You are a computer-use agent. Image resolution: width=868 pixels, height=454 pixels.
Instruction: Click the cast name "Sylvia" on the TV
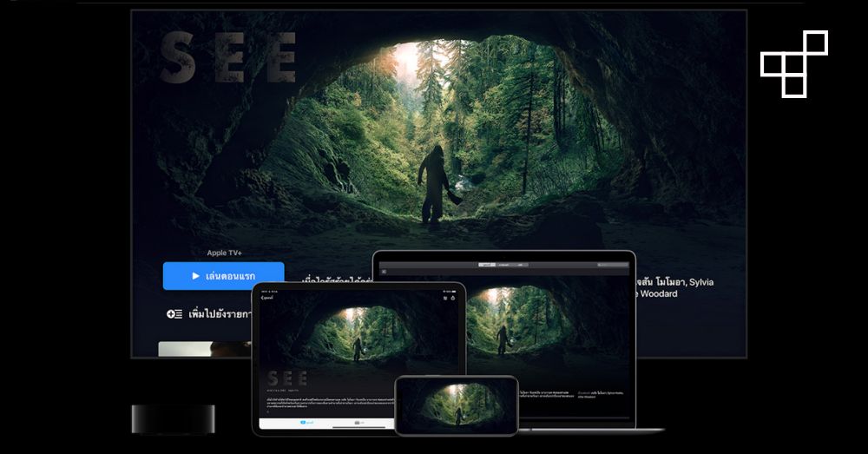[x=701, y=282]
